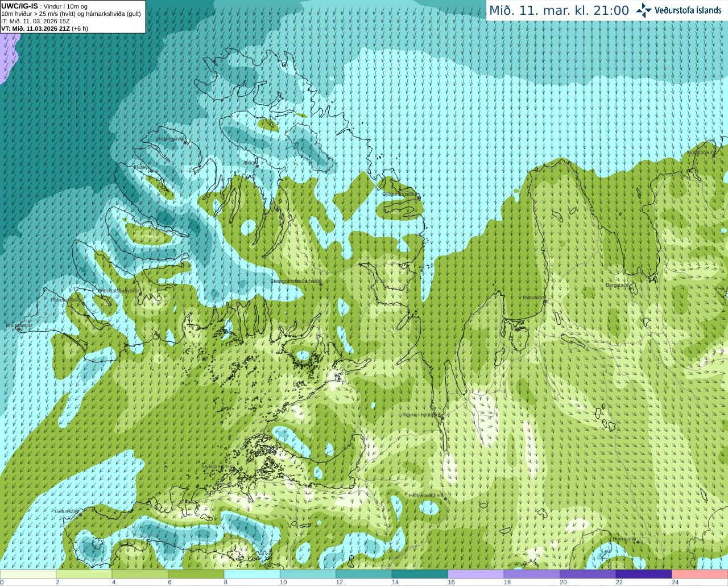Viewport: 728px width, 586px height.
Task: Click the legend scale value 20
Action: tap(563, 582)
